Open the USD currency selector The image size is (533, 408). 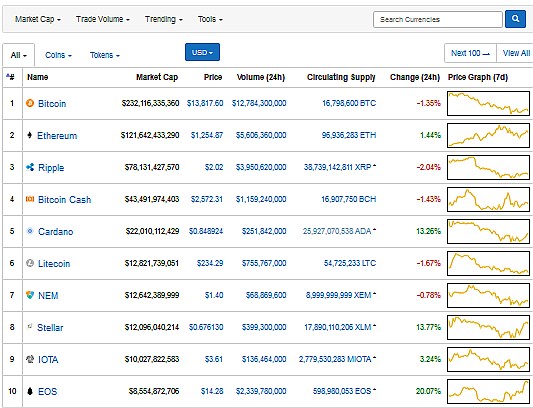pyautogui.click(x=202, y=52)
